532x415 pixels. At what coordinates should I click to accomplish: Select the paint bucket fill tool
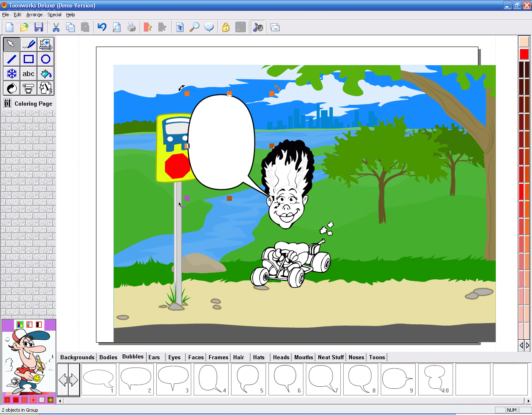click(46, 74)
